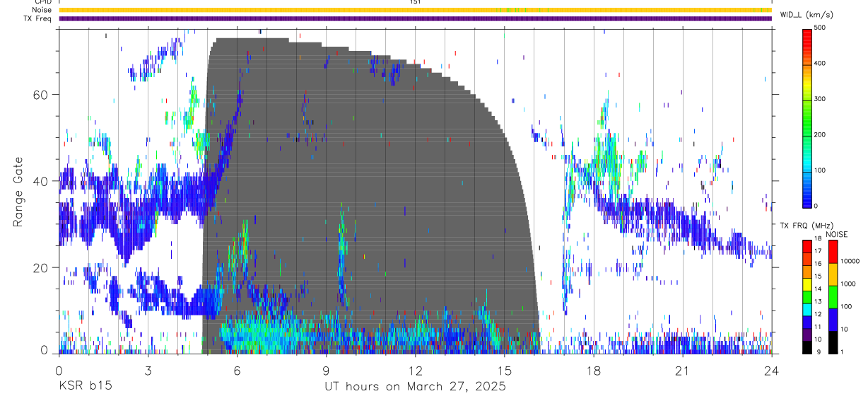The height and width of the screenshot is (401, 868).
Task: Click the 24 tick on the UT hours axis
Action: [x=772, y=371]
